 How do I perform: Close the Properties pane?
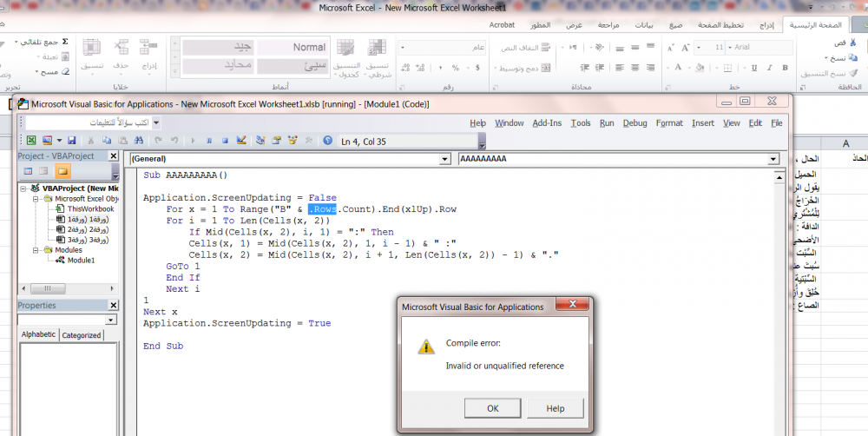click(113, 305)
